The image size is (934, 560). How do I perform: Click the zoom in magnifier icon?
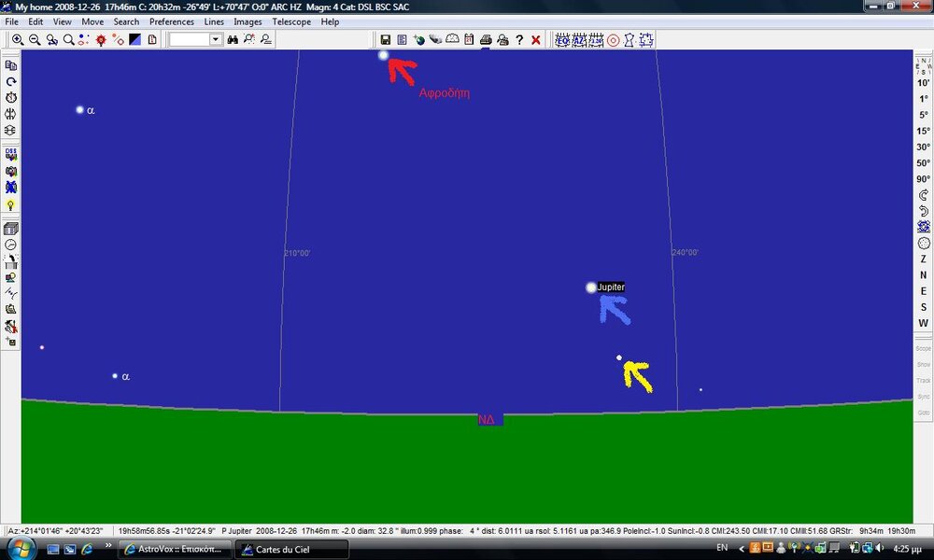[18, 40]
